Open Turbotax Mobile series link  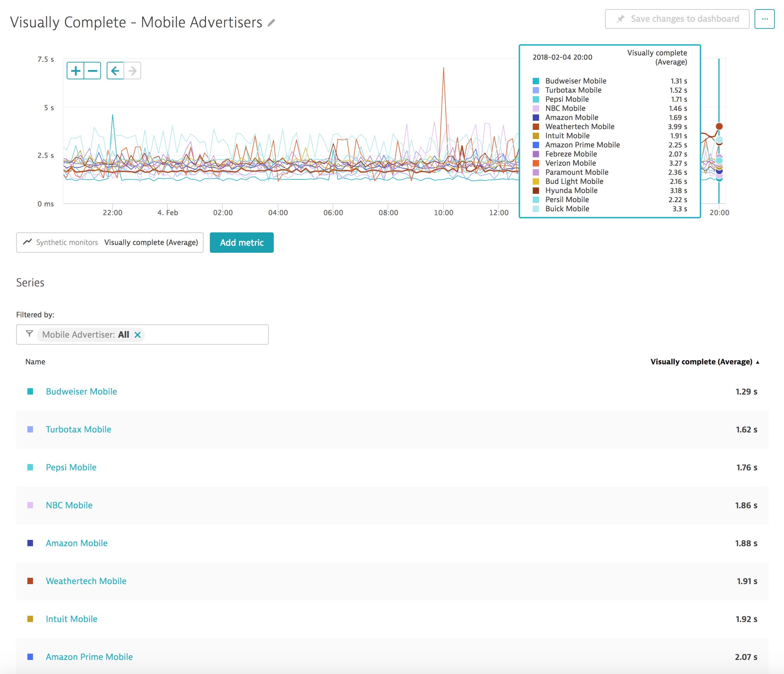coord(78,429)
